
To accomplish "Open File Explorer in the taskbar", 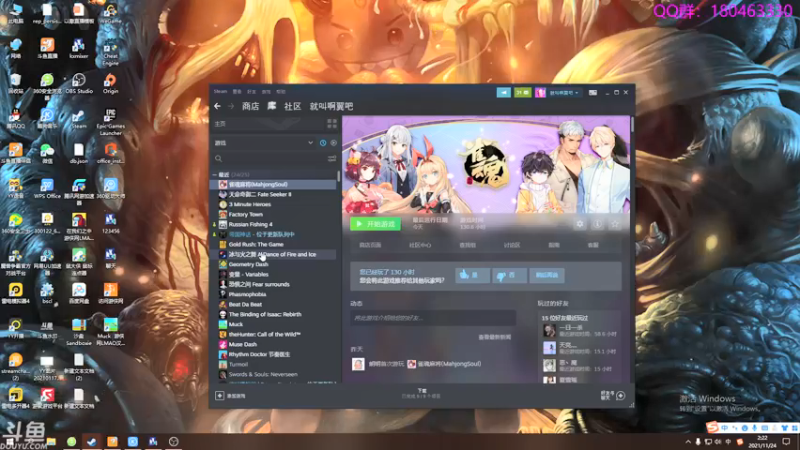I will pos(51,441).
